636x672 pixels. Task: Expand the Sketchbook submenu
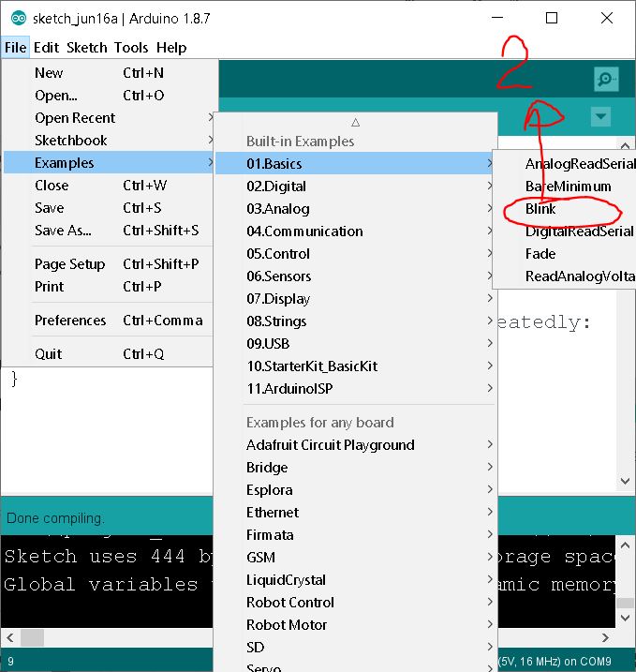tap(109, 141)
